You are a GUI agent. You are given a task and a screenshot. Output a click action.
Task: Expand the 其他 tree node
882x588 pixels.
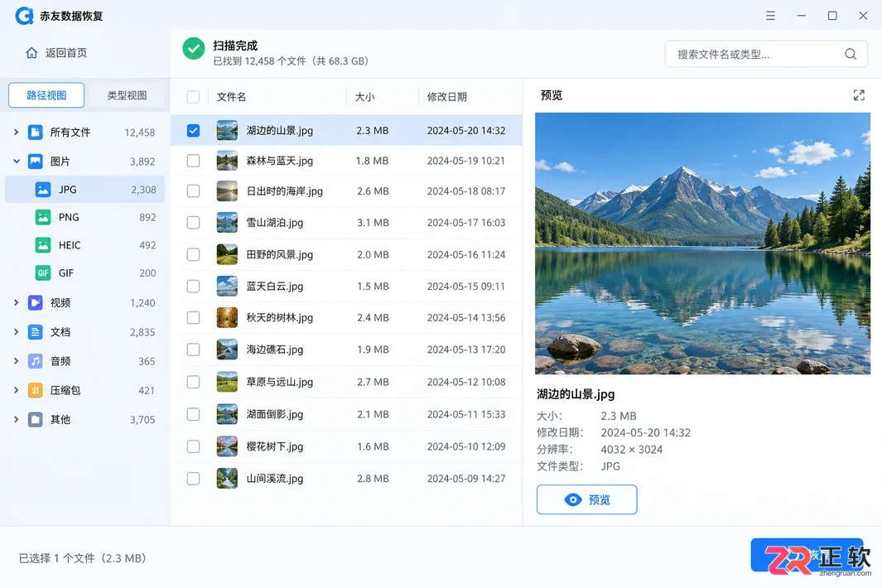point(16,420)
